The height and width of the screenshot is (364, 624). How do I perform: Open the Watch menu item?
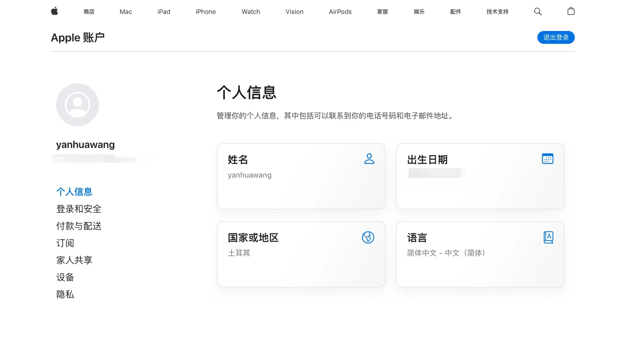pos(251,12)
